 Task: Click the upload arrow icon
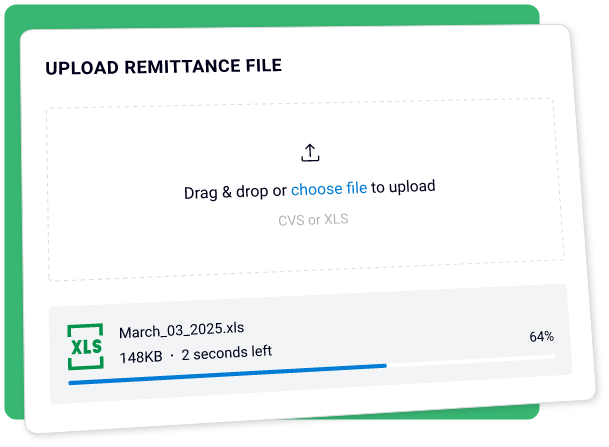(x=310, y=152)
